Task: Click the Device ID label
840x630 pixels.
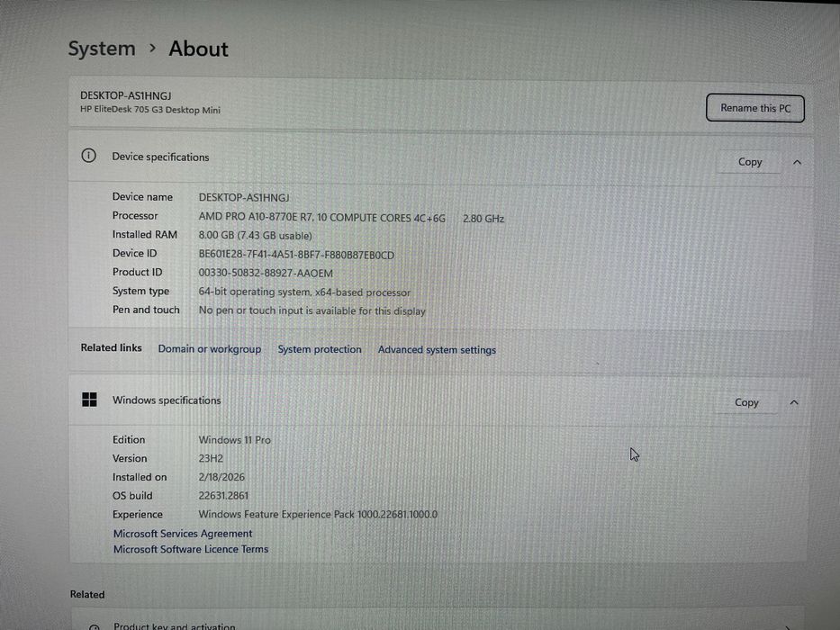Action: [134, 253]
